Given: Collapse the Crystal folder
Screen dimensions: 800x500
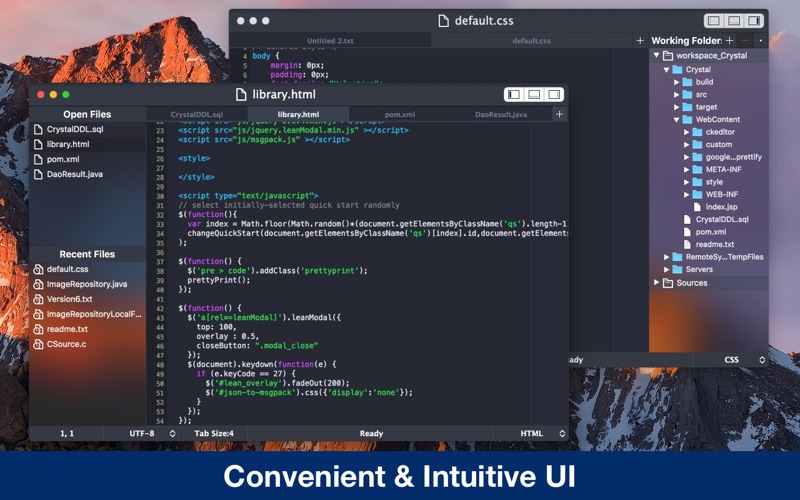Looking at the screenshot, I should coord(666,69).
